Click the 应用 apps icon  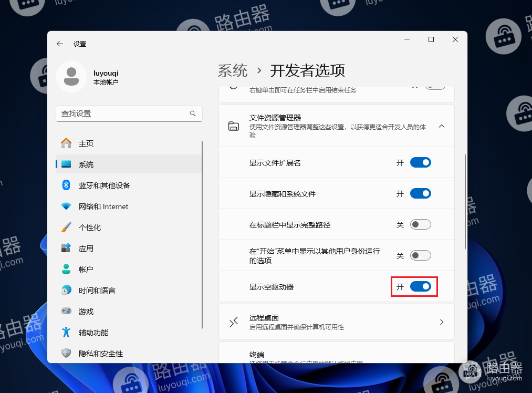tap(66, 248)
